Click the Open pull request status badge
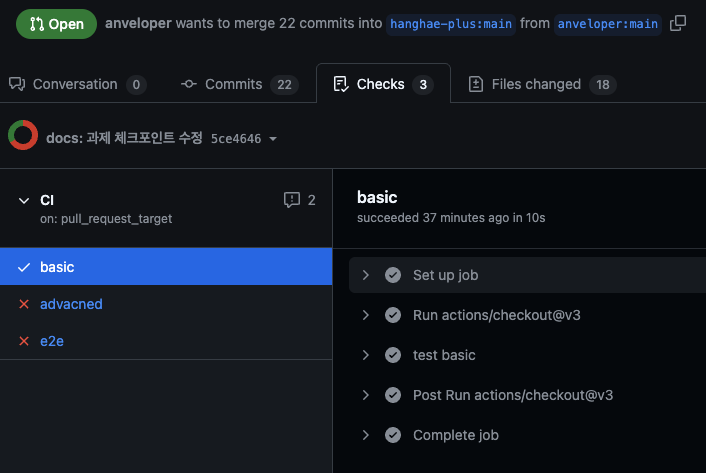Image resolution: width=706 pixels, height=473 pixels. click(x=56, y=24)
